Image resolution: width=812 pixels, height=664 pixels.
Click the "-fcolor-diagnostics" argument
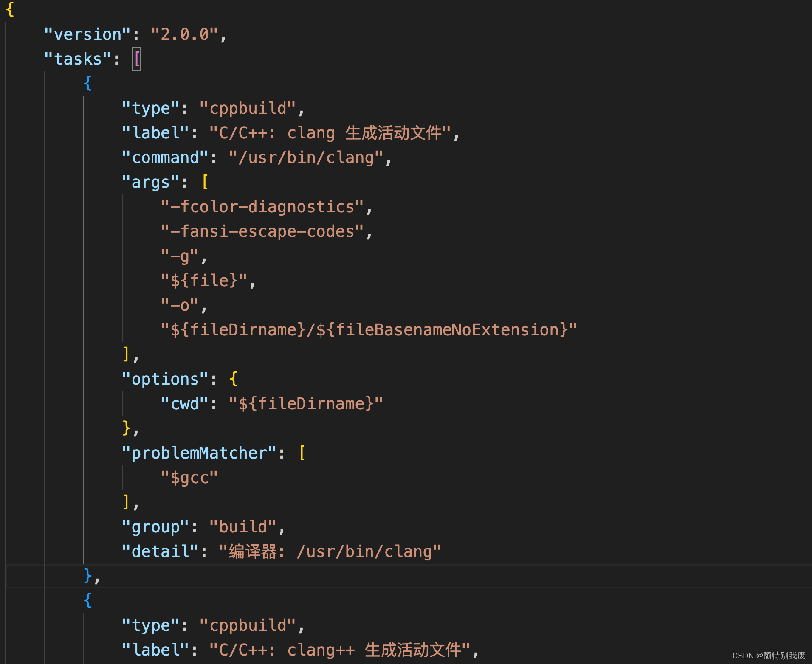262,207
